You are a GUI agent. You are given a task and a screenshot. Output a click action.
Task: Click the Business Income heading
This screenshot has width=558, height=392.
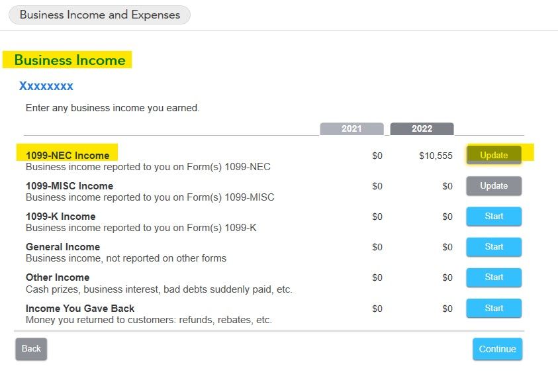(70, 60)
